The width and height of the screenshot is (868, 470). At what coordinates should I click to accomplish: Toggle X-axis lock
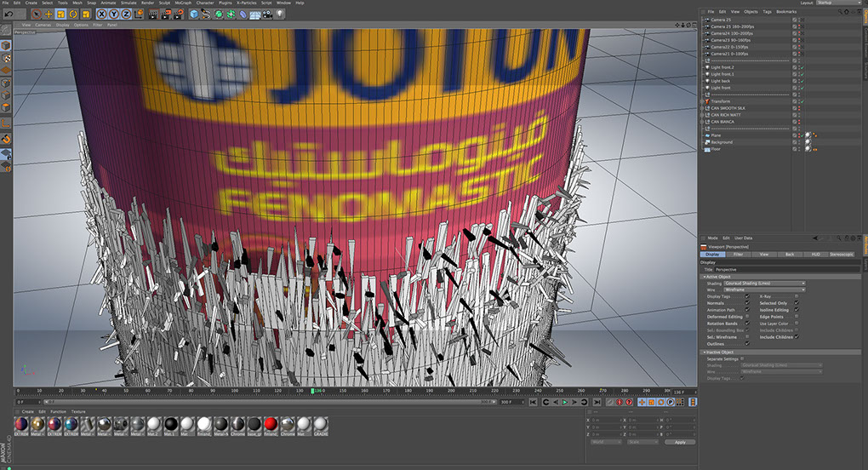pos(102,14)
